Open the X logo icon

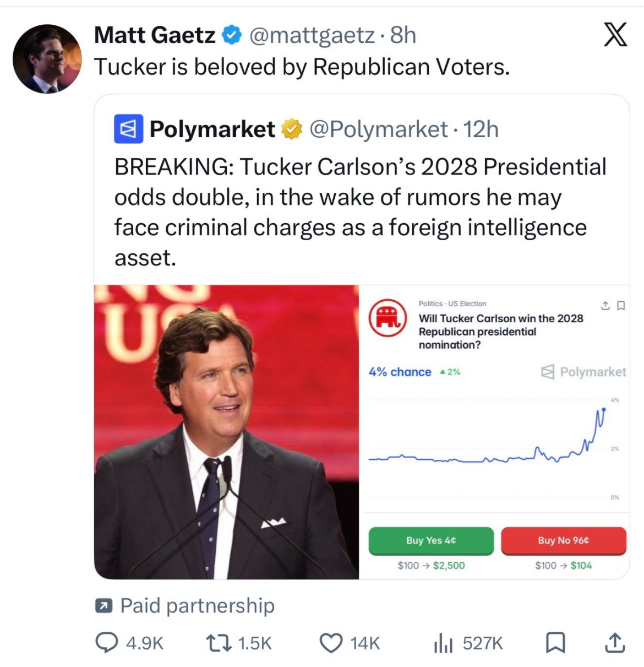tap(615, 35)
